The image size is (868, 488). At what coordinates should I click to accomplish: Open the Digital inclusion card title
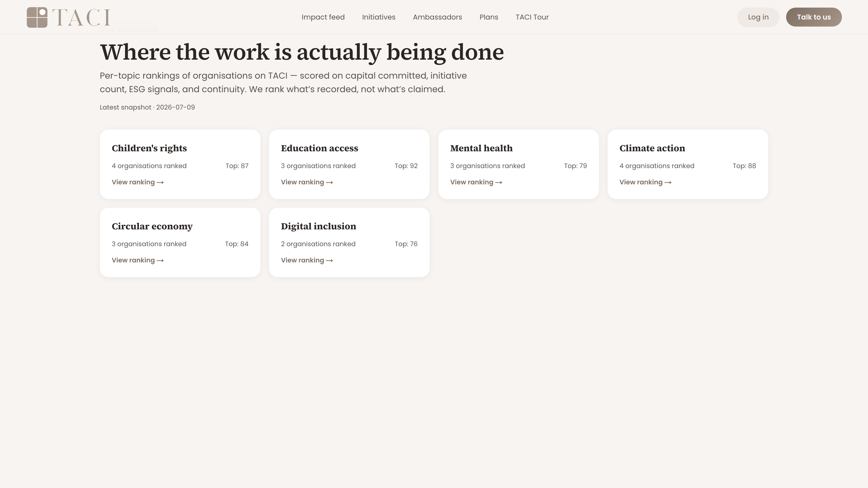pos(318,227)
